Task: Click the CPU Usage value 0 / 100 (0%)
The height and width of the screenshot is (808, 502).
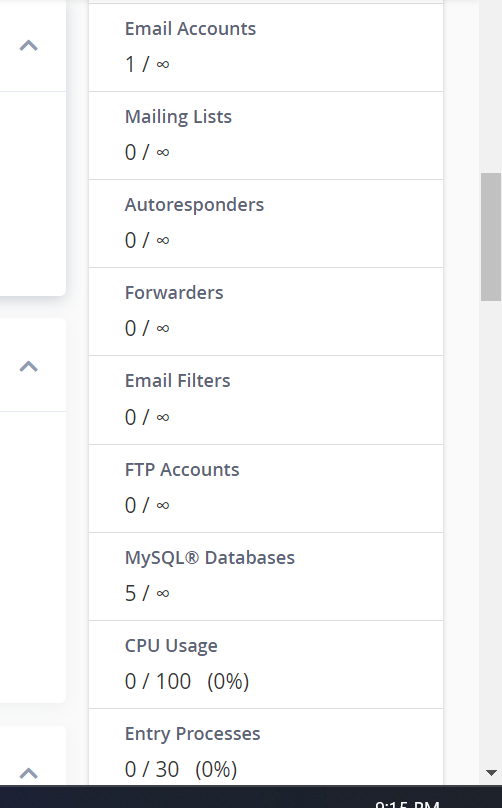Action: (187, 682)
